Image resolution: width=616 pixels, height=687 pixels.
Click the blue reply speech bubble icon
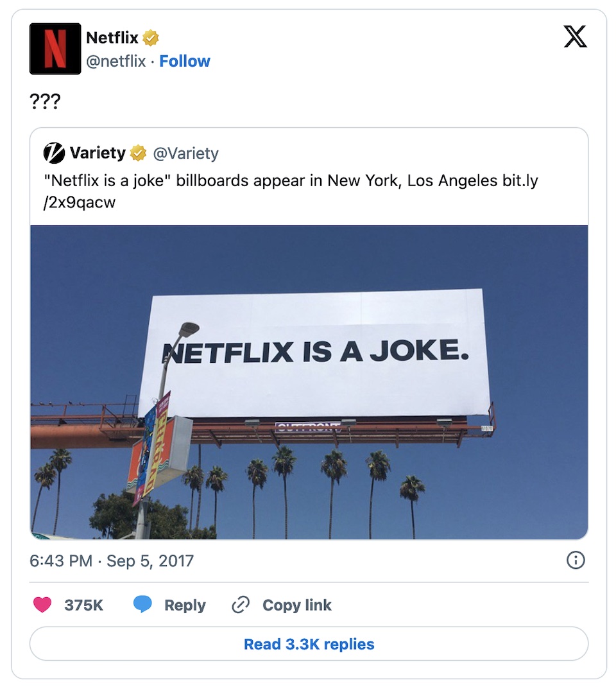142,605
